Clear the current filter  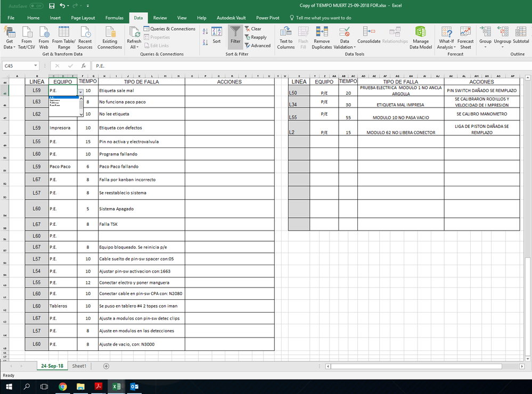tap(253, 29)
